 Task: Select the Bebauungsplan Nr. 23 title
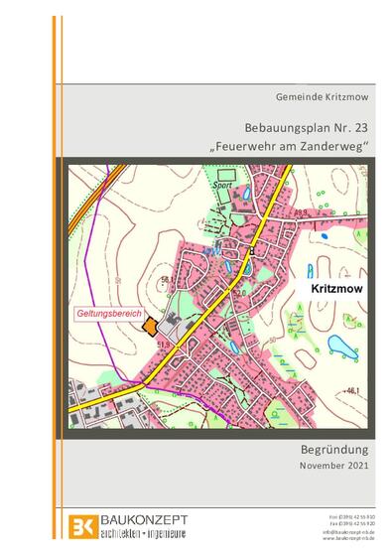point(307,128)
